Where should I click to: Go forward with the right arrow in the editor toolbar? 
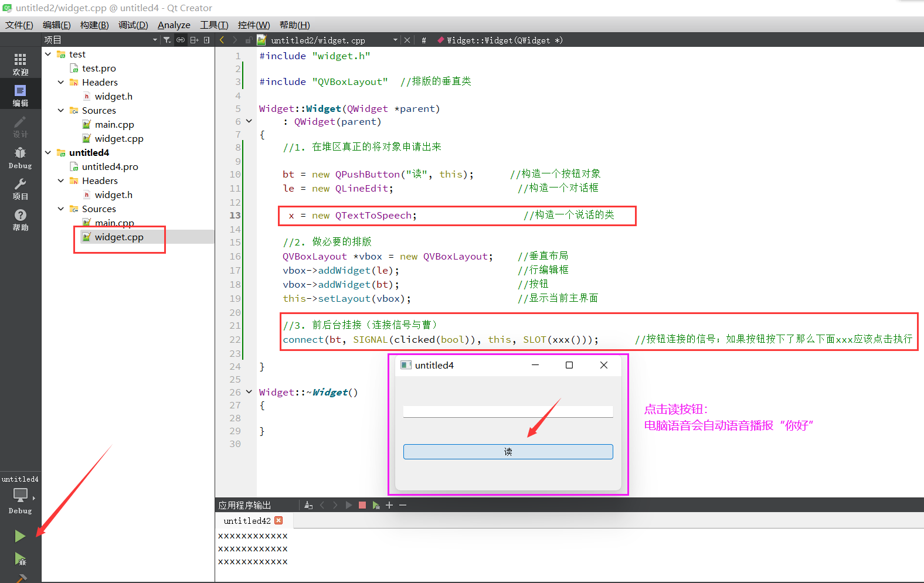[235, 40]
